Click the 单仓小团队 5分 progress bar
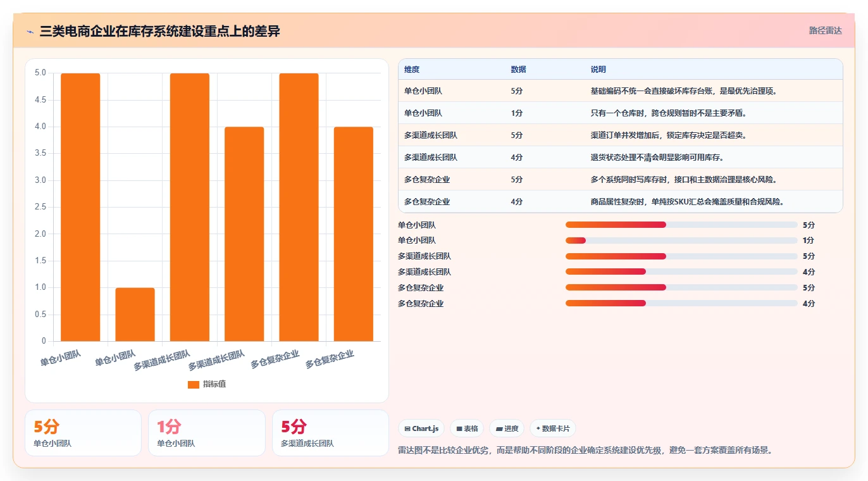Screen dimensions: 868x481 (x=681, y=225)
